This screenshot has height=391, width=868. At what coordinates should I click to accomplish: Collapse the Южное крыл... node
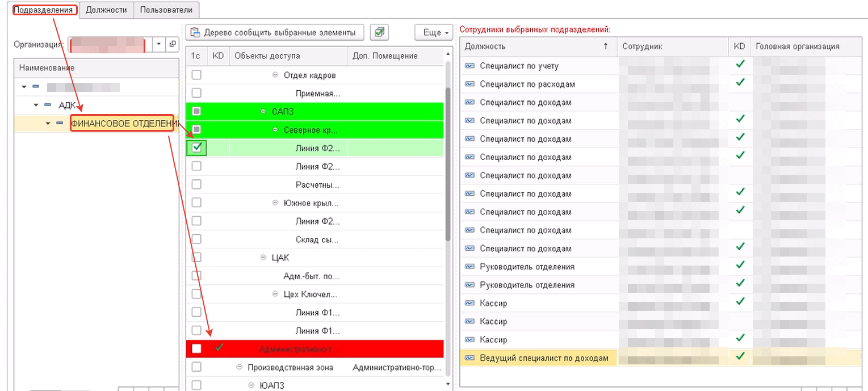pyautogui.click(x=275, y=203)
